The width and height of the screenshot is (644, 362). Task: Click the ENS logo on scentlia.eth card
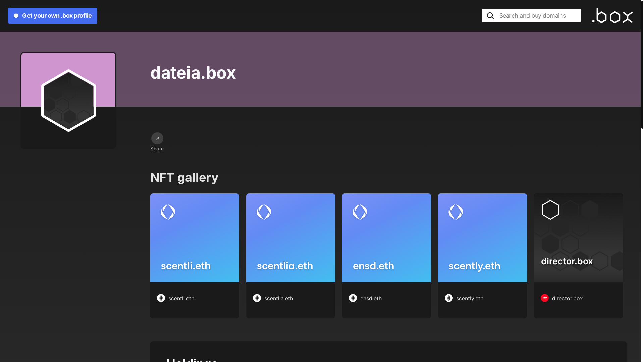pos(264,212)
